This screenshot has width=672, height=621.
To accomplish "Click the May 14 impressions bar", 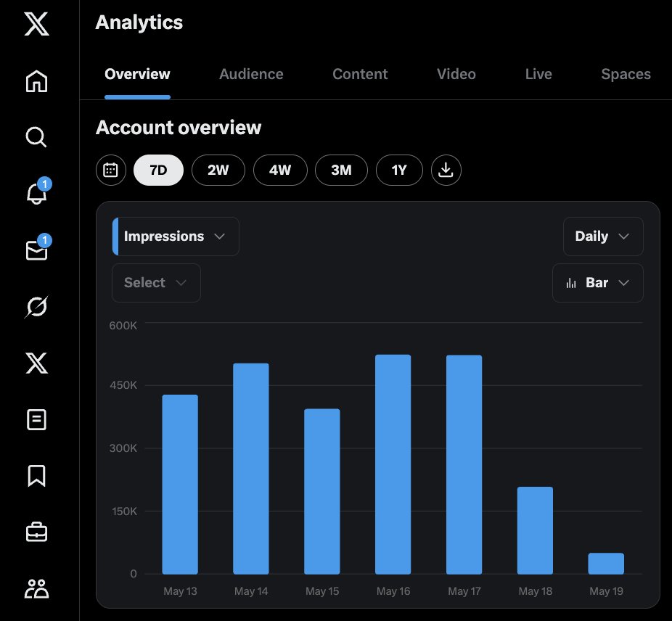I will [x=251, y=469].
